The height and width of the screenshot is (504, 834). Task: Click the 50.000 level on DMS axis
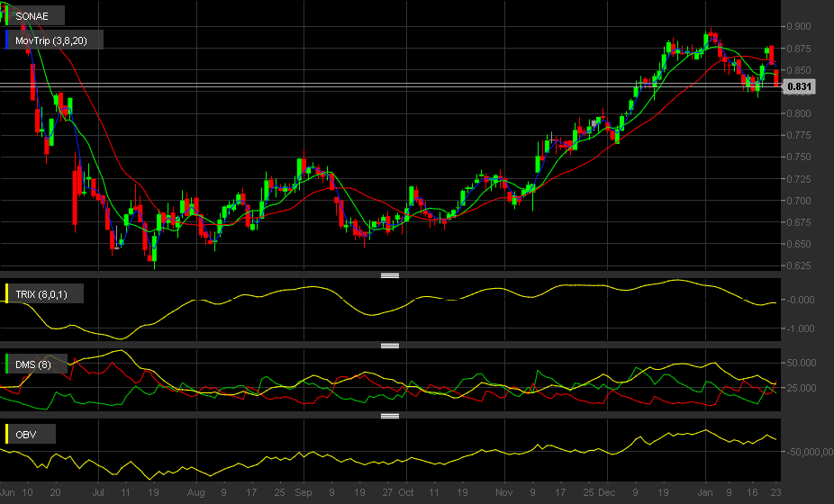click(x=801, y=363)
